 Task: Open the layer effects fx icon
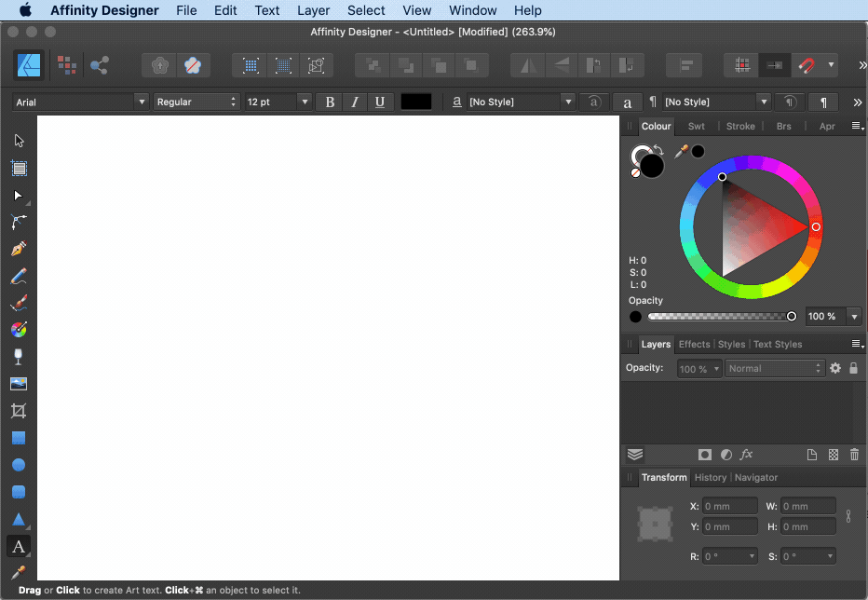(x=746, y=455)
